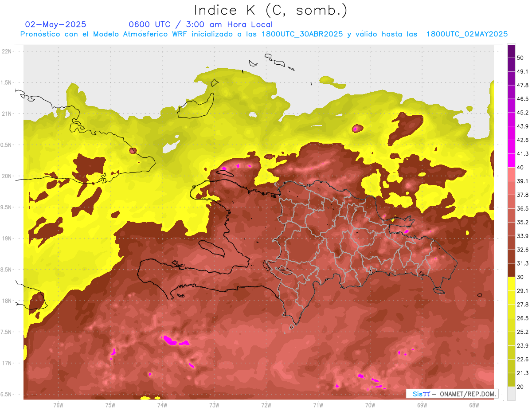This screenshot has width=532, height=411.
Task: Click the legend value '33.9'
Action: 523,236
